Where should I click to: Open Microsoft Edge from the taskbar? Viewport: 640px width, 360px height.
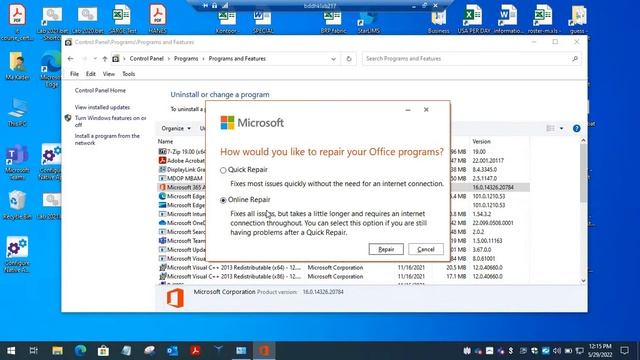80,351
